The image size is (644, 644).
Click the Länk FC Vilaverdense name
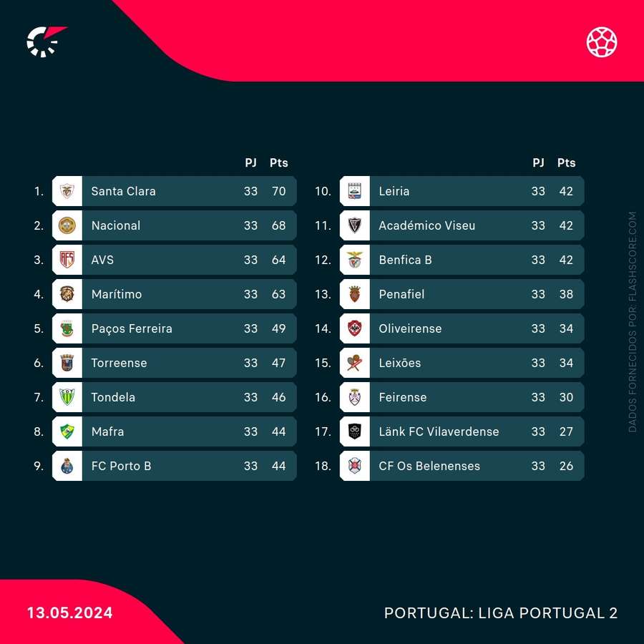[x=439, y=431]
